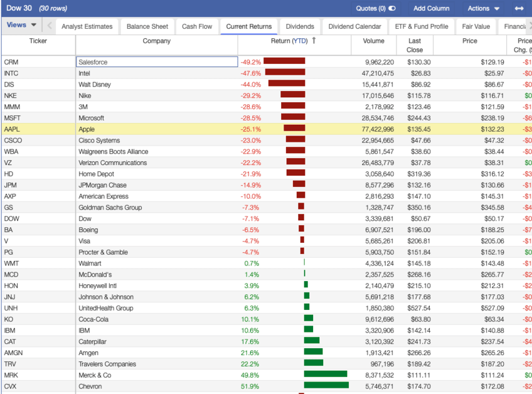Screen dimensions: 532x394
Task: Click the left tab scroll chevron
Action: (50, 26)
